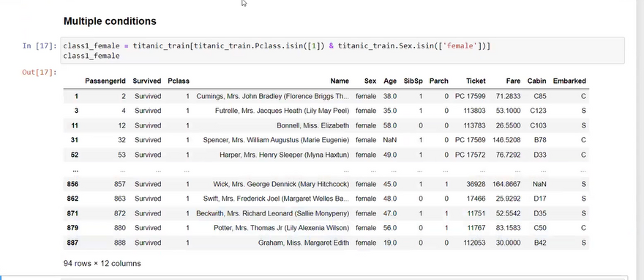Select name Futrelle, Mrs. Jacques Heath

pyautogui.click(x=282, y=111)
